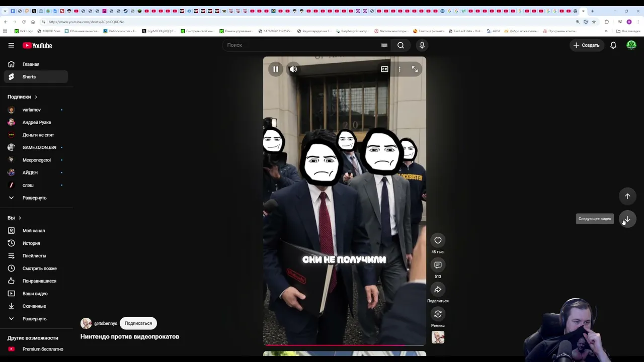Open the YouTube guide hamburger menu
Screen dimensions: 644x362
pyautogui.click(x=11, y=45)
